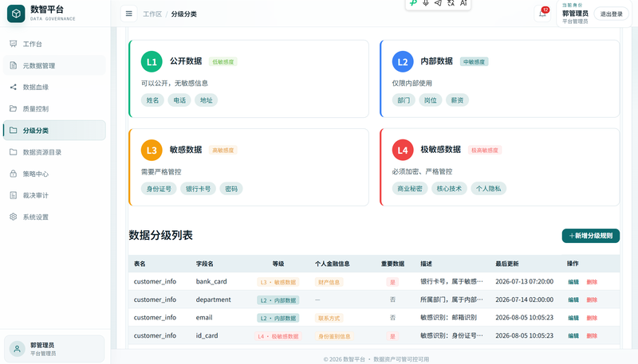Click the 元数据管理 document icon
The image size is (638, 364).
(13, 65)
